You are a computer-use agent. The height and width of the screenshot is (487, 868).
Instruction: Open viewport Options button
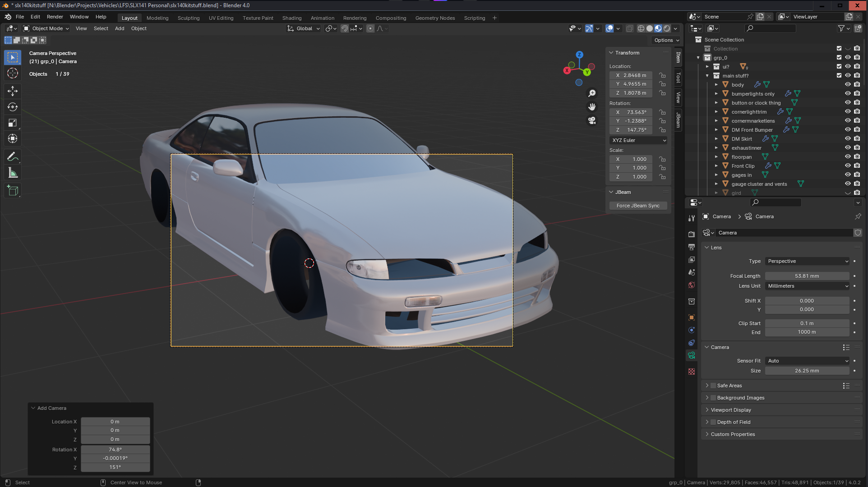[x=666, y=40]
